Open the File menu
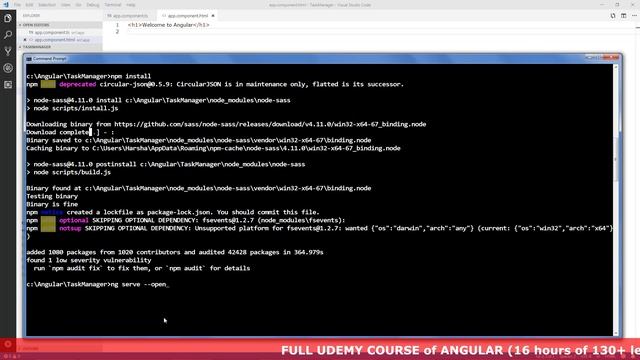This screenshot has width=640, height=360. click(17, 5)
